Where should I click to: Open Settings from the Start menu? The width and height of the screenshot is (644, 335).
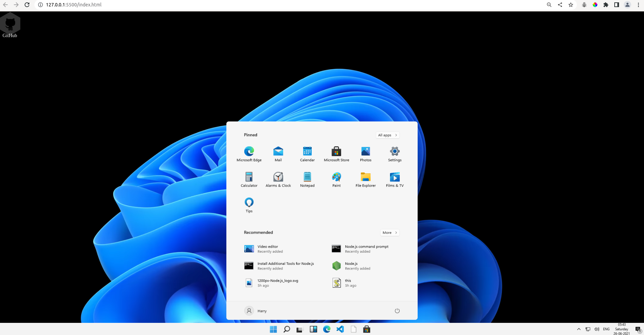(394, 153)
